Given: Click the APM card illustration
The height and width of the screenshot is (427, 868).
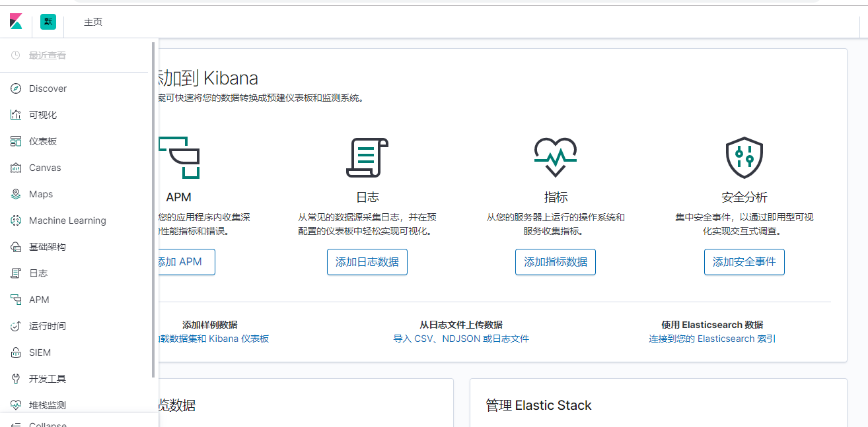Looking at the screenshot, I should [x=180, y=157].
